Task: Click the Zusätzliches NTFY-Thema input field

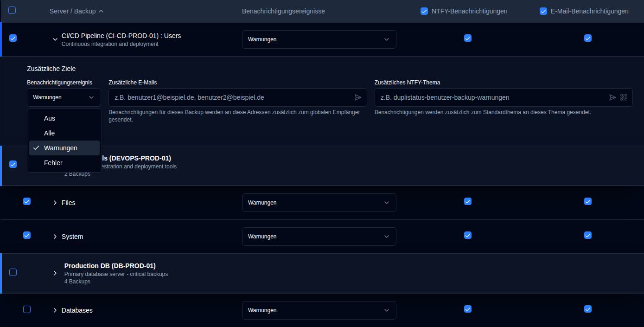Action: [x=504, y=97]
